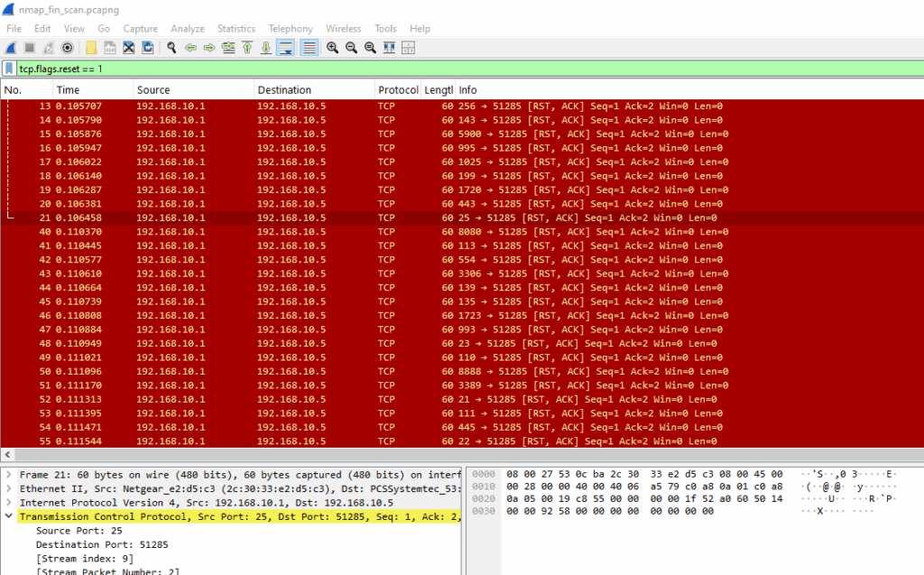This screenshot has width=924, height=575.
Task: Collapse the Transmission Control Protocol section
Action: pos(9,516)
